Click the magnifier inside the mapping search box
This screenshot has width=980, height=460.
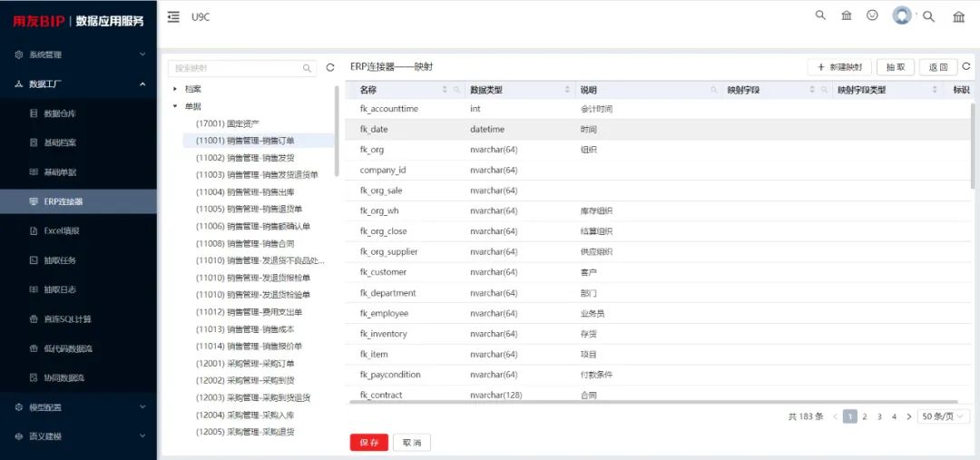pyautogui.click(x=307, y=68)
